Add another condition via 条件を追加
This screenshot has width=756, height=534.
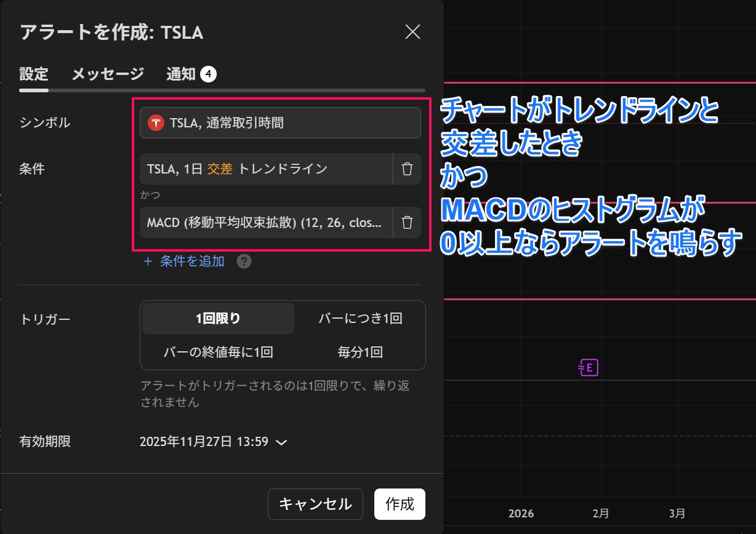pyautogui.click(x=190, y=261)
